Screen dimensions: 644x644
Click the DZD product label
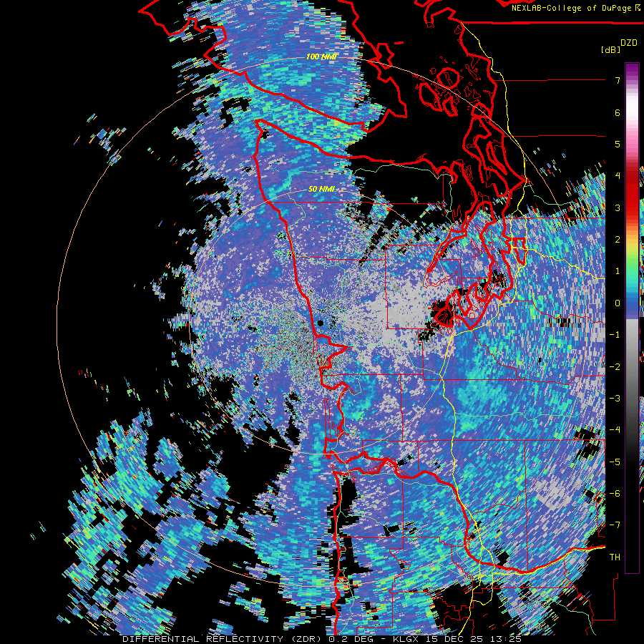629,43
